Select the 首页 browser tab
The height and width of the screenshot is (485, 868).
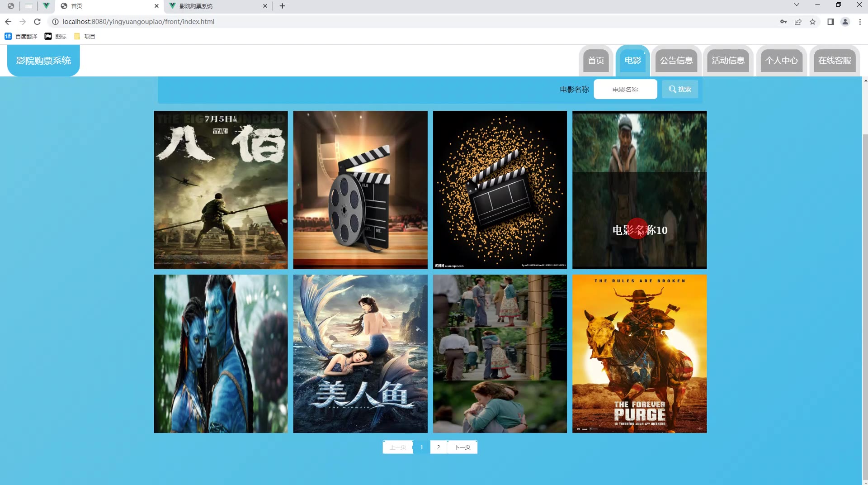[x=109, y=6]
